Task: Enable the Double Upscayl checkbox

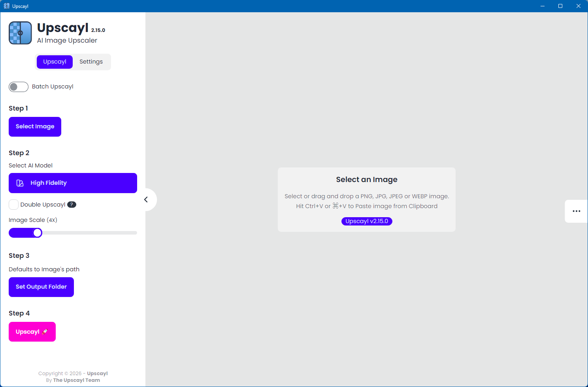Action: pos(13,205)
